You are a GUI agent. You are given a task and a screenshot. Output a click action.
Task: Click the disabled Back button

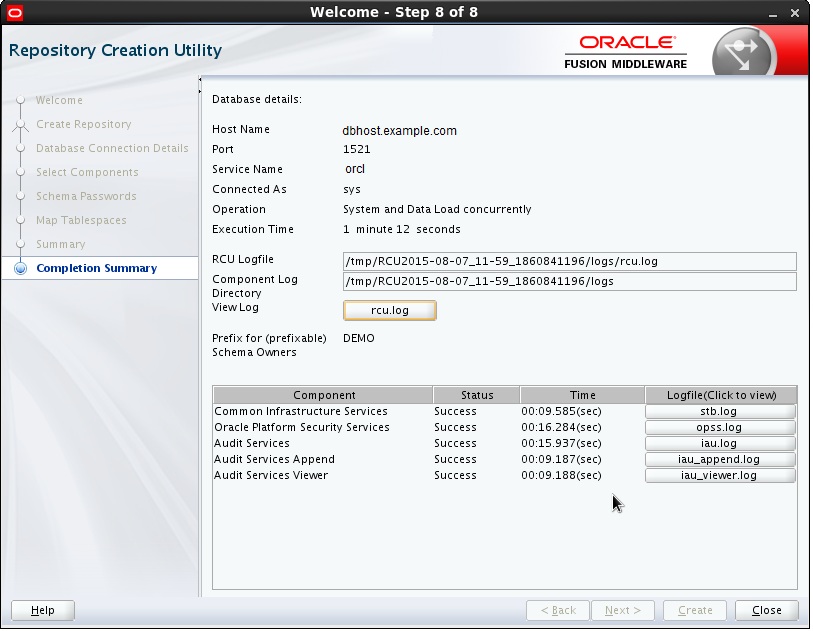pos(558,610)
